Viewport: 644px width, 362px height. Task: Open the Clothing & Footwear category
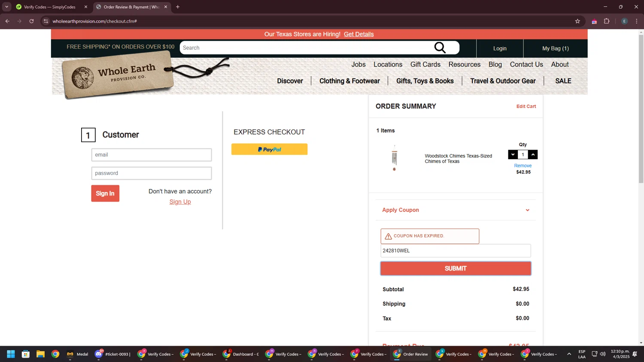(349, 81)
